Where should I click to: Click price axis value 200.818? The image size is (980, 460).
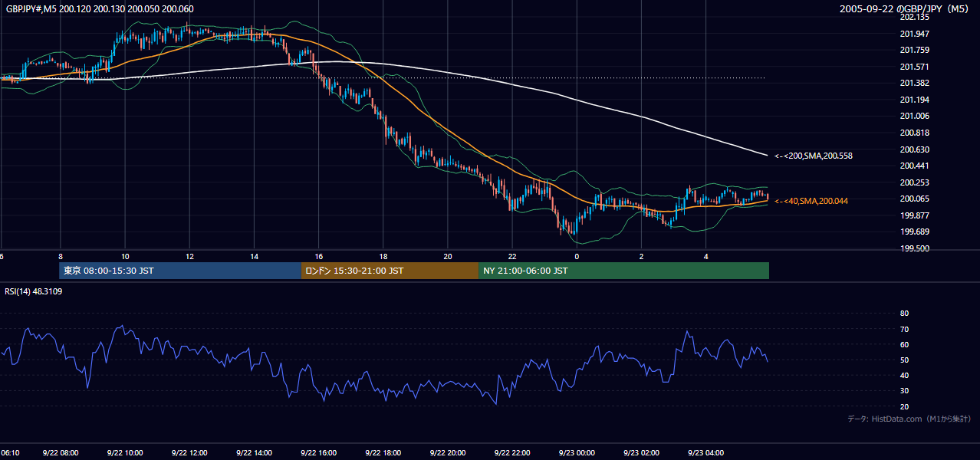(914, 133)
